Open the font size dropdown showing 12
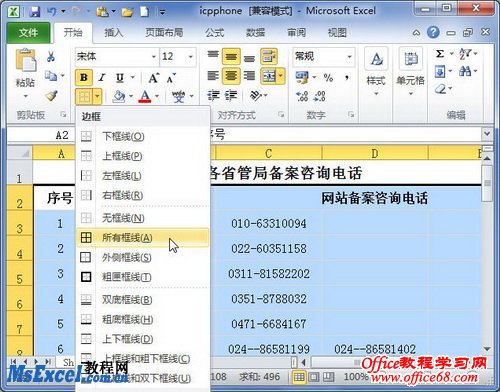Viewport: 500px width, 392px height. [191, 57]
